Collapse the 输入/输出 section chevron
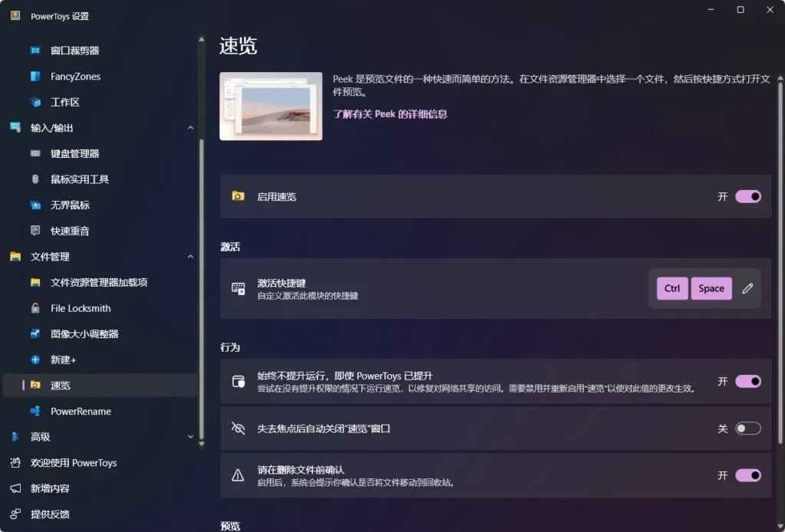 point(190,127)
